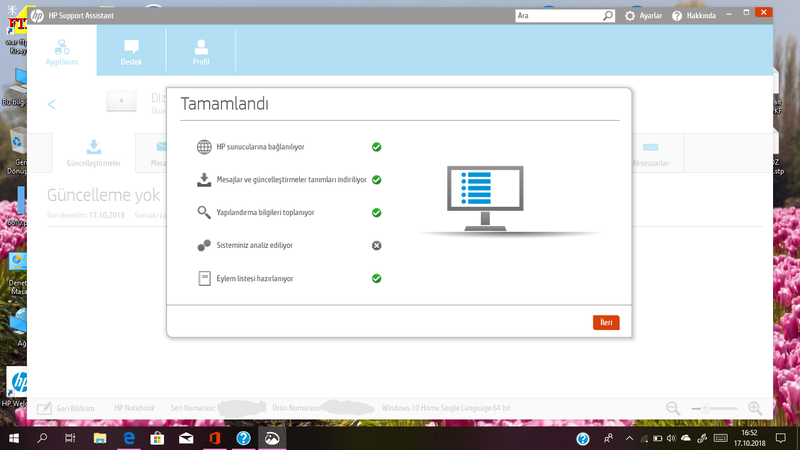Open the Aygıtlarım devices tab
800x450 pixels.
pyautogui.click(x=62, y=52)
